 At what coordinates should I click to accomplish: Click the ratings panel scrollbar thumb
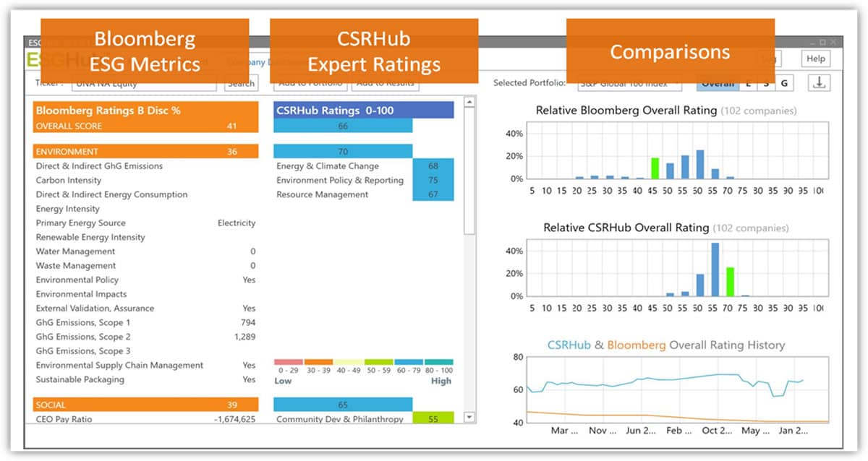[469, 171]
